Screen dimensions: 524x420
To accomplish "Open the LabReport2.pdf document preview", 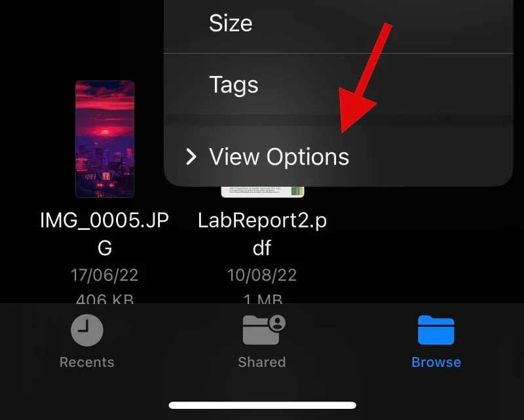I will (x=263, y=191).
